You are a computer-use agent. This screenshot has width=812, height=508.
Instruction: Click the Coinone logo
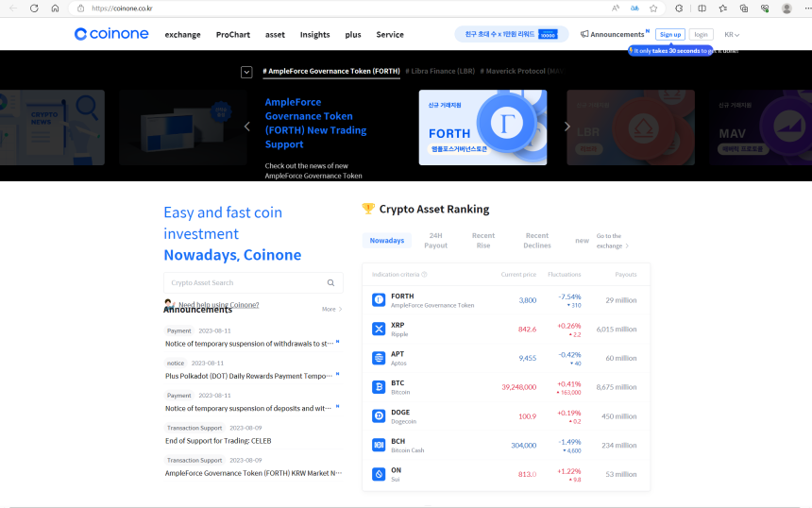pyautogui.click(x=111, y=34)
